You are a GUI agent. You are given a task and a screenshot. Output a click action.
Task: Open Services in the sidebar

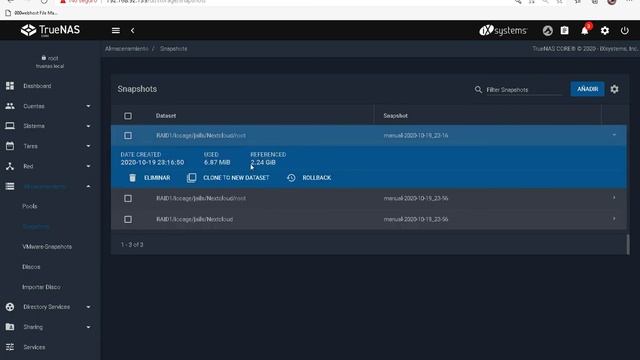point(34,347)
